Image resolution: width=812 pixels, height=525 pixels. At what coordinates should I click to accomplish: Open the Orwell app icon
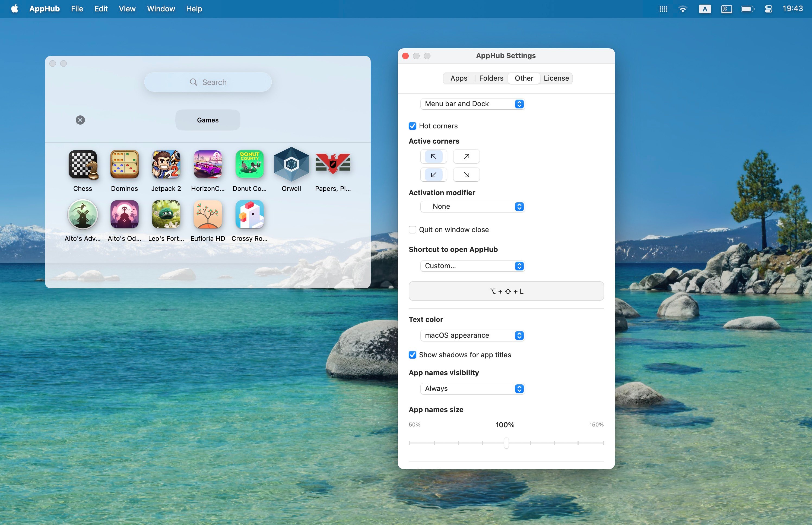291,165
